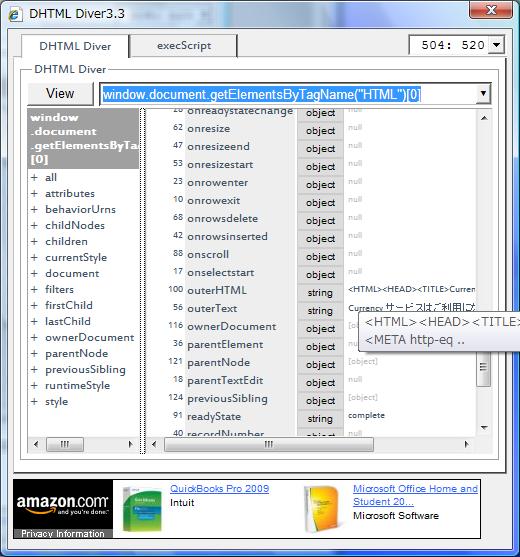Click the parentElement property name

[x=225, y=345]
